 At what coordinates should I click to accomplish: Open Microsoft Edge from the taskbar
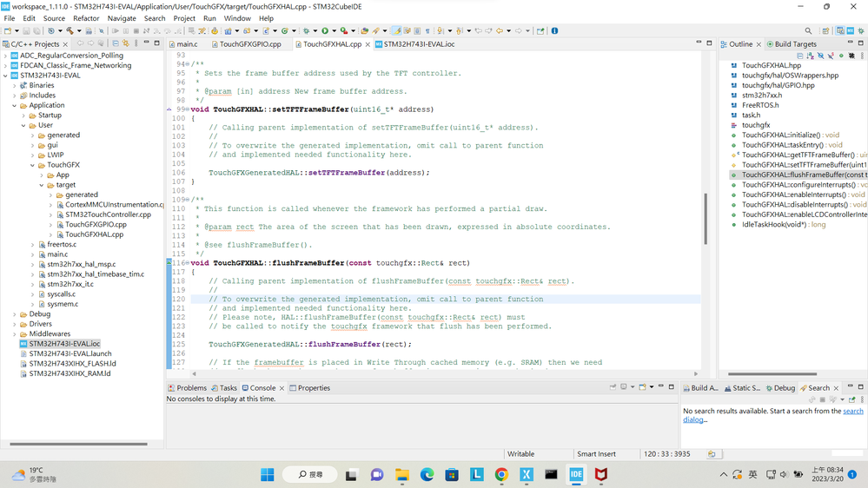click(x=427, y=475)
